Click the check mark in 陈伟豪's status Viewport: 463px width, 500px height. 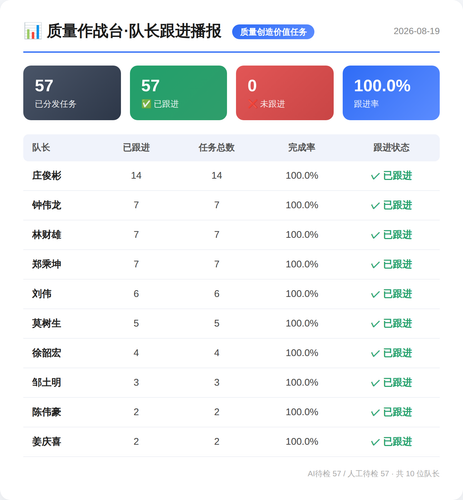point(375,413)
